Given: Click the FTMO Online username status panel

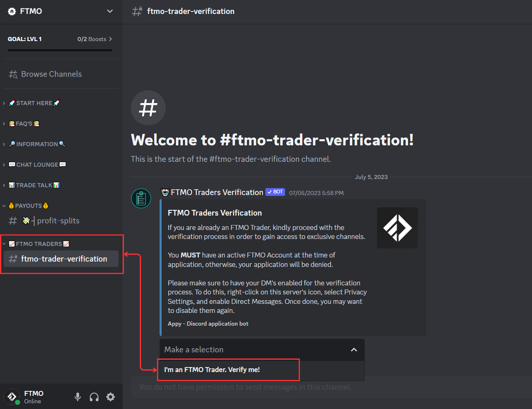Looking at the screenshot, I should click(34, 397).
